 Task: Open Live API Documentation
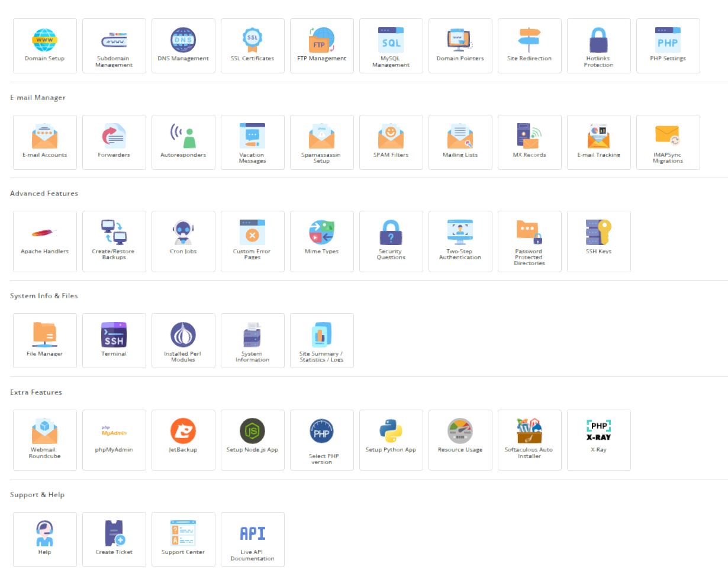tap(253, 539)
